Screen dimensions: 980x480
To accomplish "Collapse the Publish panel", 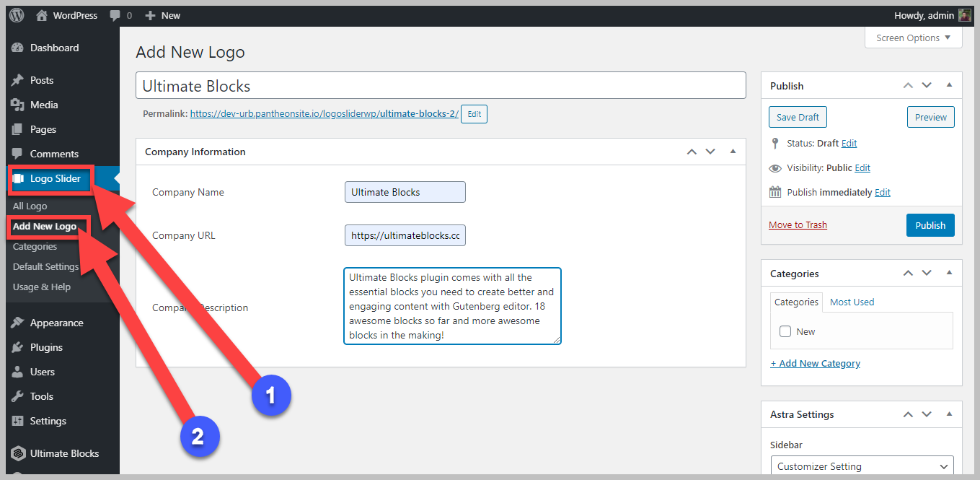I will coord(949,85).
